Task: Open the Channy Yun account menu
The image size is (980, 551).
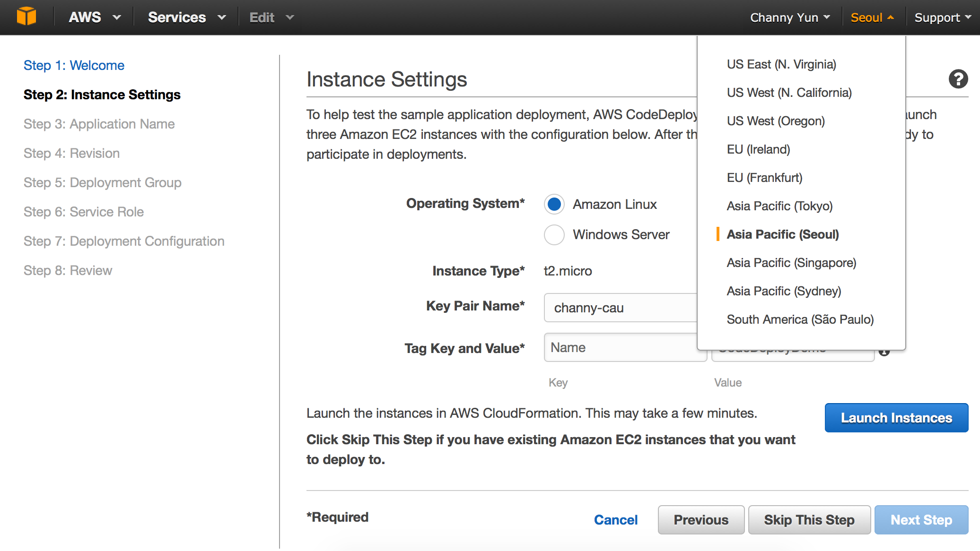Action: pyautogui.click(x=789, y=17)
